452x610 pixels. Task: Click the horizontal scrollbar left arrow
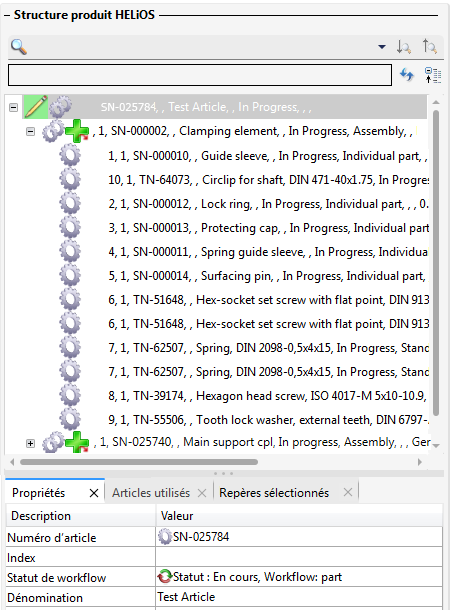pos(12,462)
